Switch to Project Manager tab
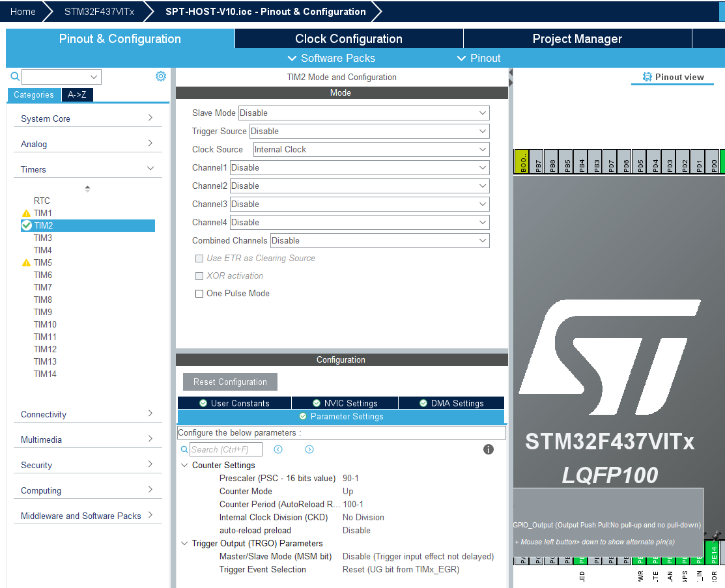The width and height of the screenshot is (725, 588). pyautogui.click(x=577, y=39)
